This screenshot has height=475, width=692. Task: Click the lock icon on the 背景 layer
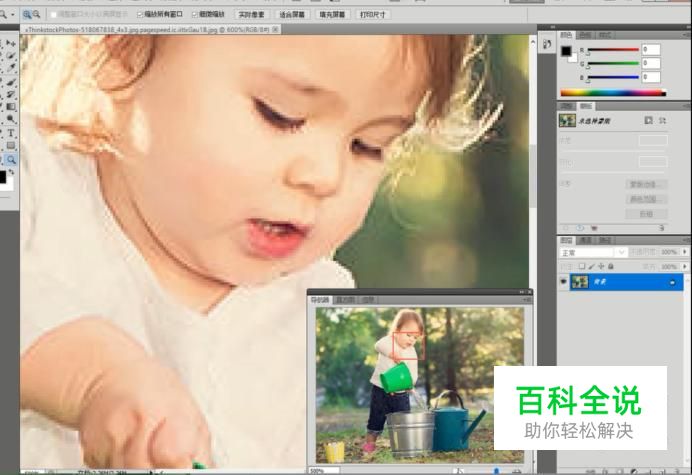672,282
